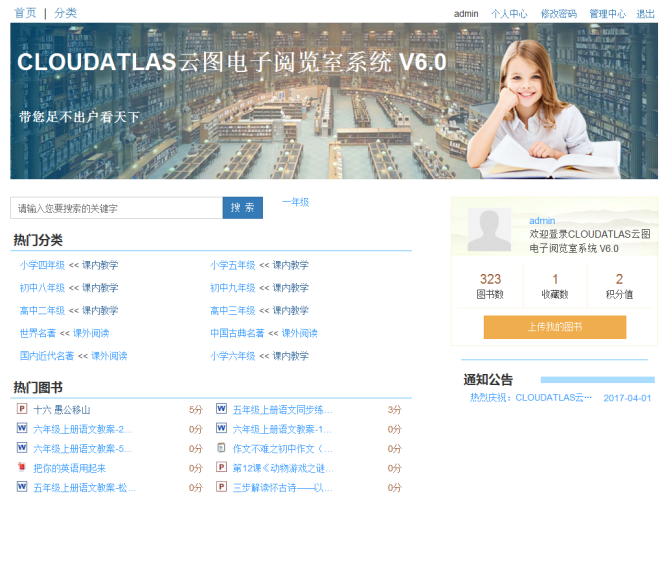Open the 世界名著 category
671x561 pixels.
tap(38, 333)
